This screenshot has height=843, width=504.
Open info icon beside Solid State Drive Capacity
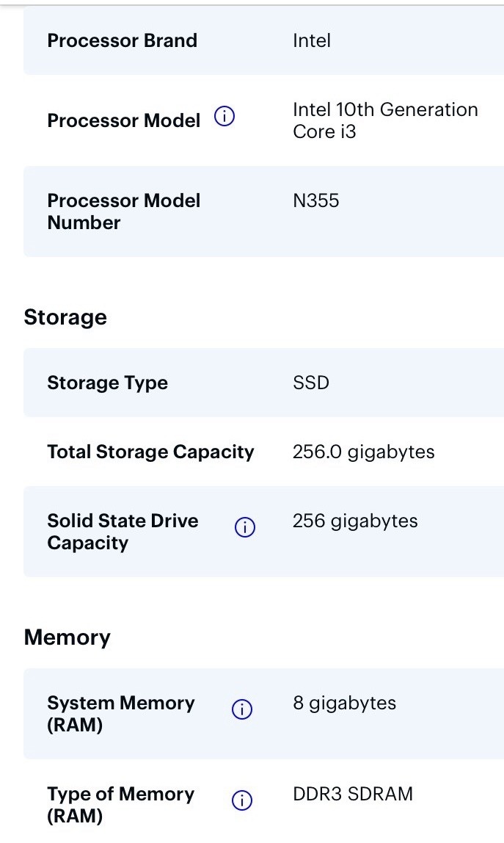244,527
